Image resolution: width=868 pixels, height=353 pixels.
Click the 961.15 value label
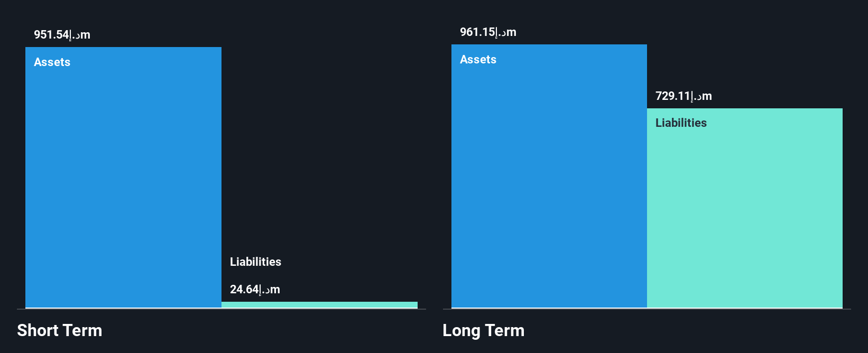tap(488, 32)
